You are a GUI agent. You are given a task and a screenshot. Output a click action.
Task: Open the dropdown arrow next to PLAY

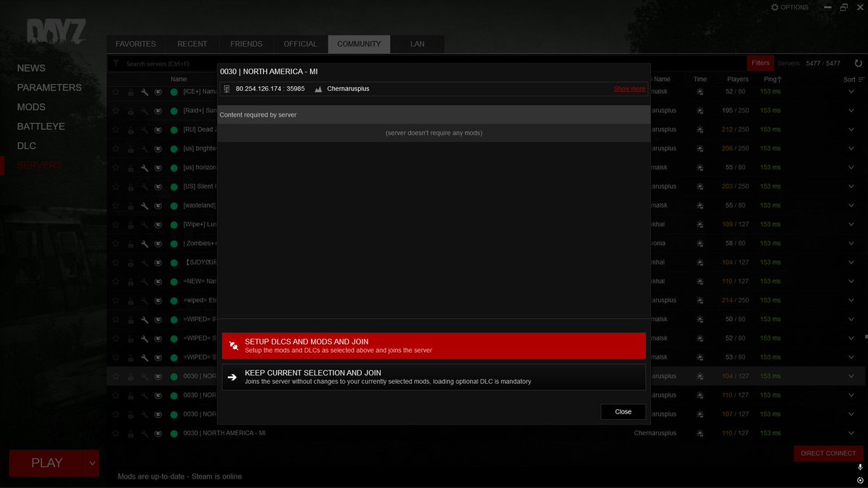[92, 463]
